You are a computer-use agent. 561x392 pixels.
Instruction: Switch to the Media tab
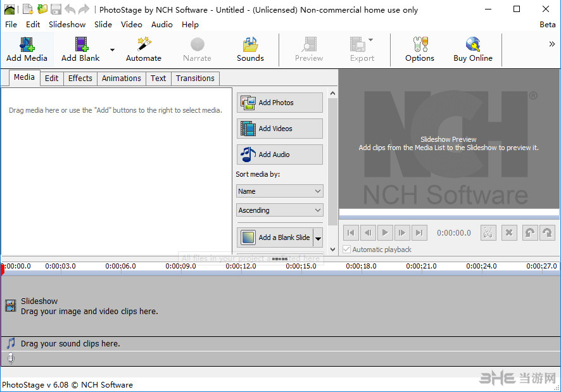click(24, 77)
